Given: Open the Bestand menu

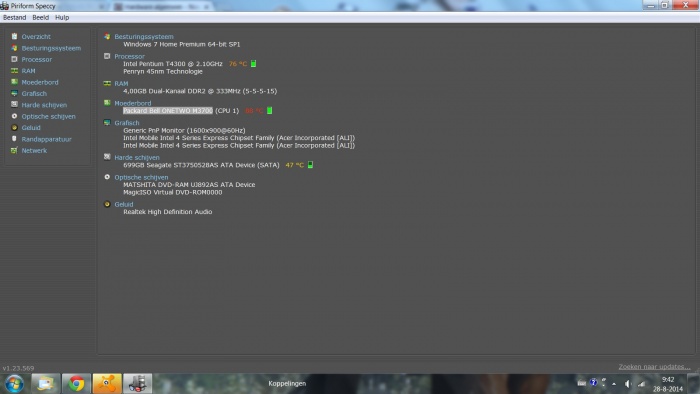Looking at the screenshot, I should (x=14, y=17).
